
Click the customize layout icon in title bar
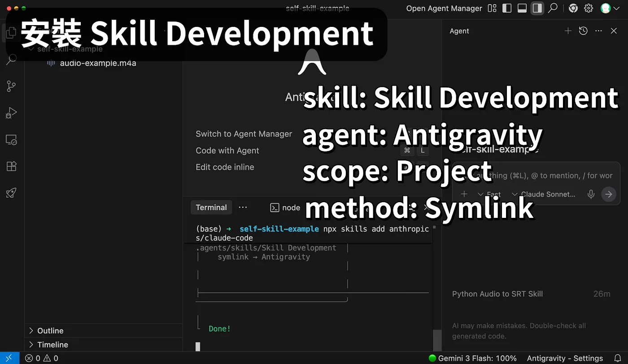tap(492, 8)
